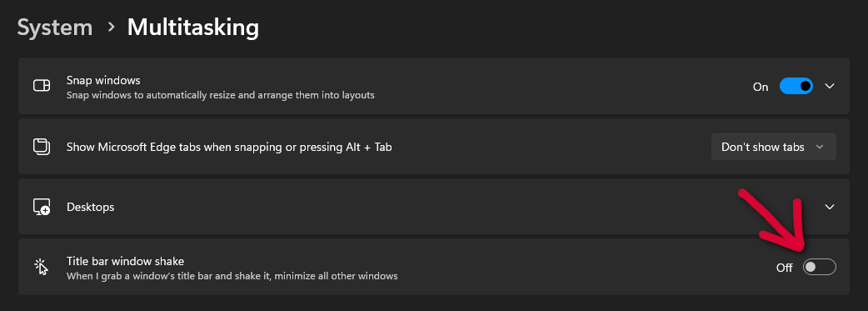868x311 pixels.
Task: Click Snap windows description text
Action: (x=220, y=95)
